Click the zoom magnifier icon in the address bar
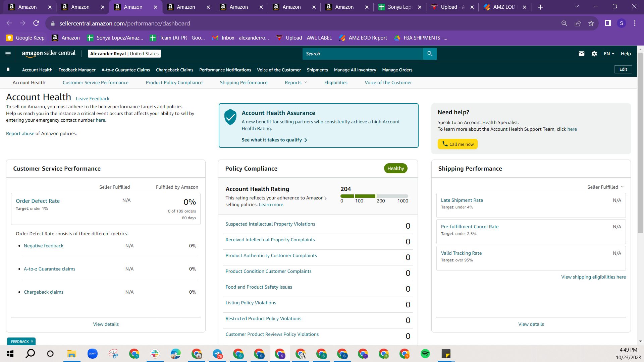Screen dimensions: 644x362 point(564,23)
